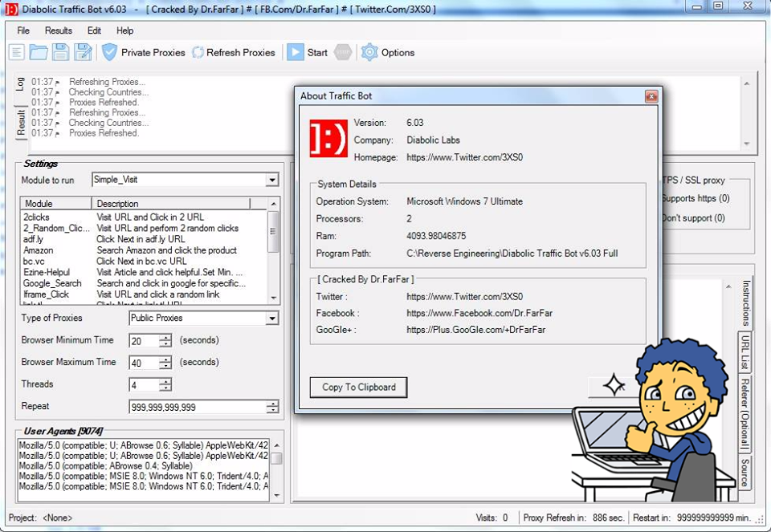The height and width of the screenshot is (532, 771).
Task: Open the URL List side tab
Action: [x=745, y=351]
